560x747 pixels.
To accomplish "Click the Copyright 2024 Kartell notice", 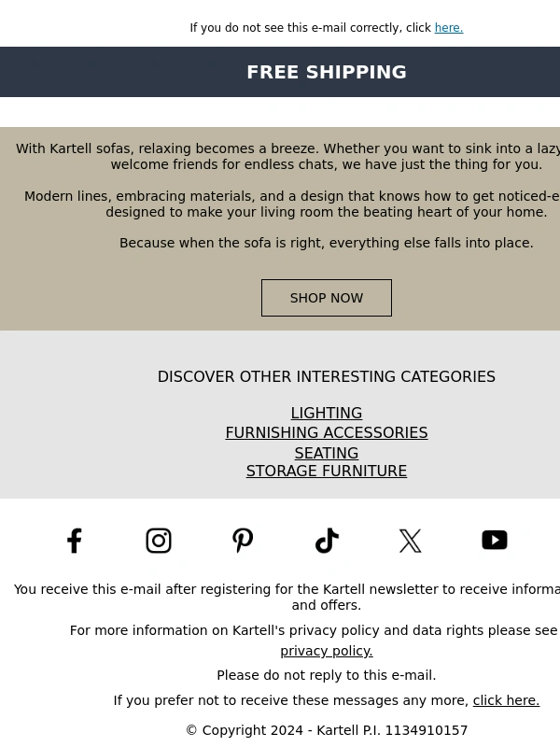I will point(327,730).
